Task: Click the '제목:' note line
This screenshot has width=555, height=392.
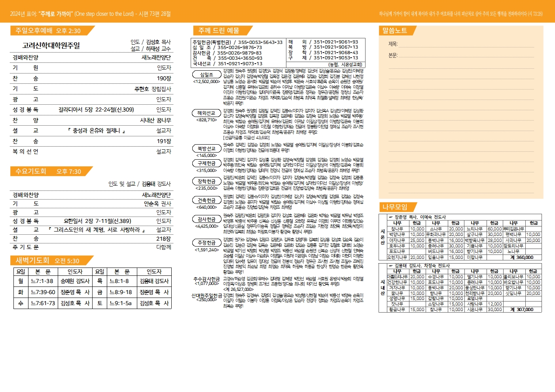Action: (461, 44)
